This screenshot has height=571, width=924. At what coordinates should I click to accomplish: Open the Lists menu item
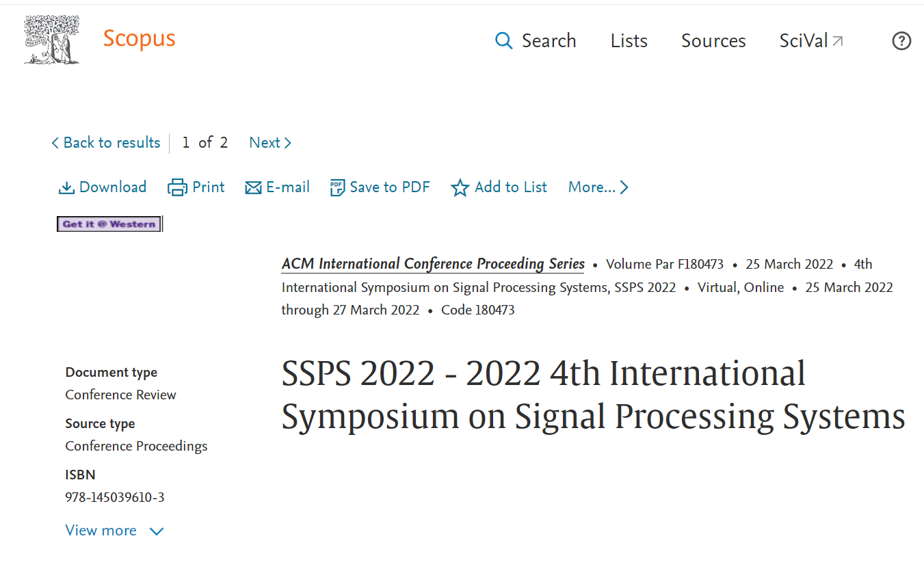tap(629, 41)
